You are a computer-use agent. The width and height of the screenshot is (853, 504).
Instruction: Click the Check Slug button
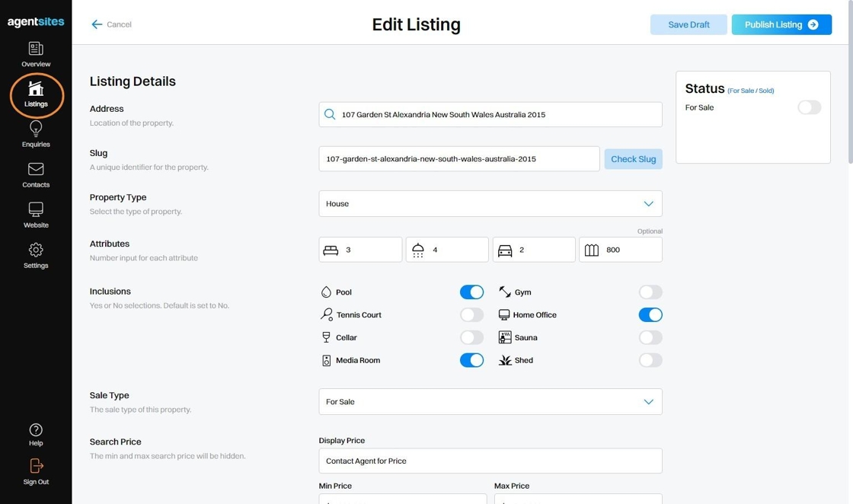[x=633, y=159]
